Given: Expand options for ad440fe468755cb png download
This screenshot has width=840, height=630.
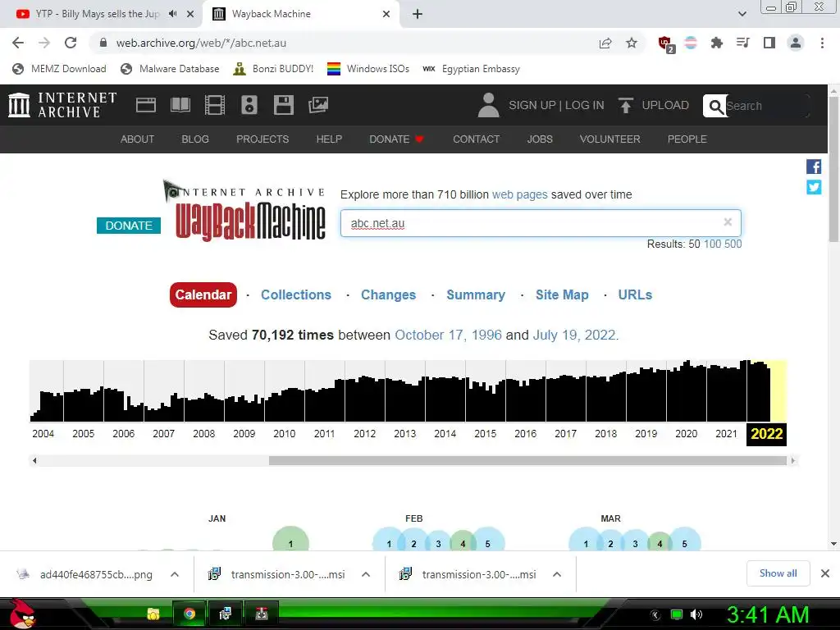Looking at the screenshot, I should (175, 574).
